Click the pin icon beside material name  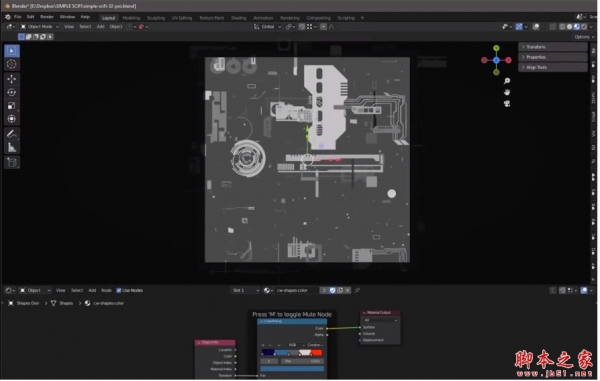357,291
